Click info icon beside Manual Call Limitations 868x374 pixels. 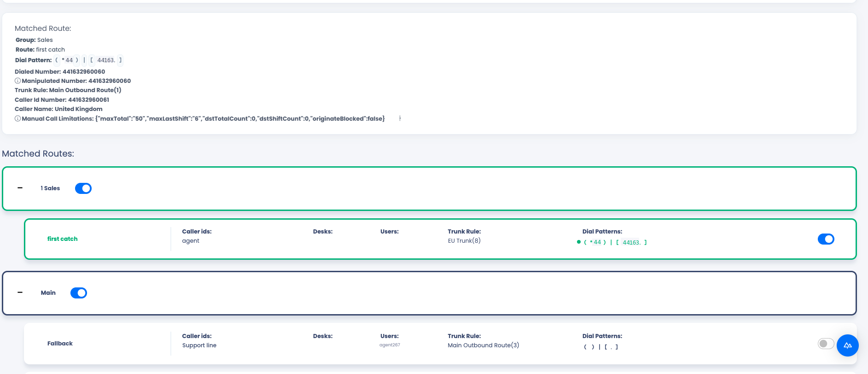(17, 119)
